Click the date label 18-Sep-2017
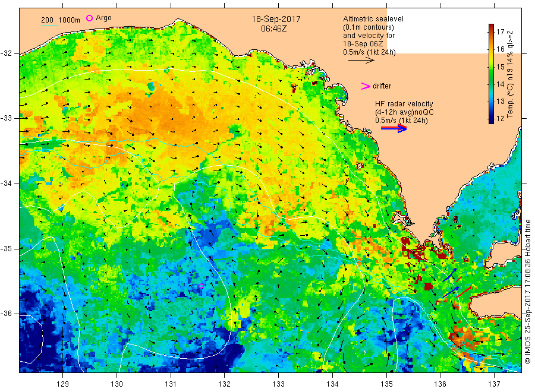This screenshot has height=392, width=535. (276, 19)
